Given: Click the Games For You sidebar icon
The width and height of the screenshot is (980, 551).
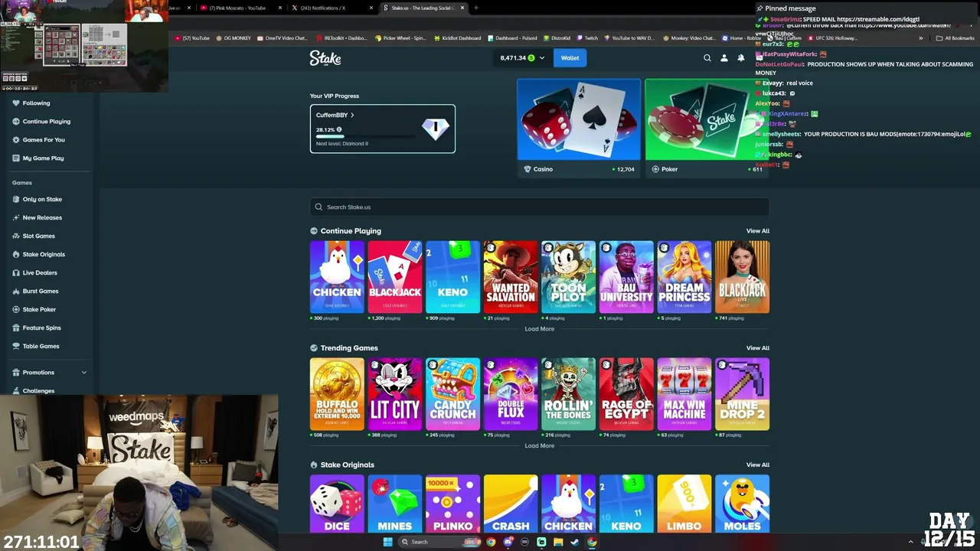Looking at the screenshot, I should [16, 139].
